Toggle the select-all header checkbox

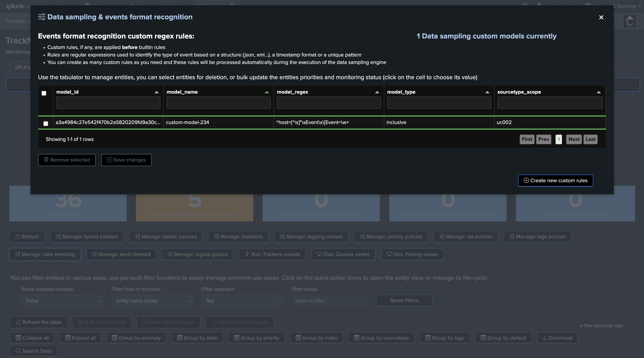click(x=44, y=93)
